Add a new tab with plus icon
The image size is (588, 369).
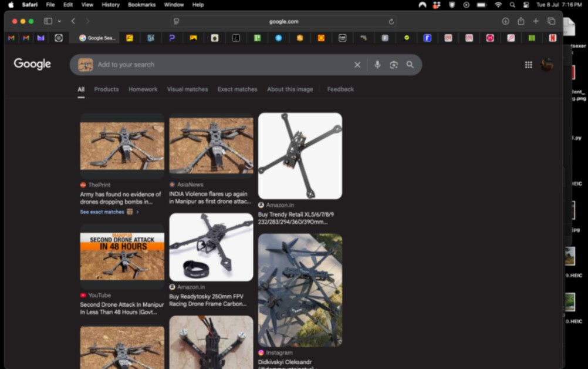[536, 21]
